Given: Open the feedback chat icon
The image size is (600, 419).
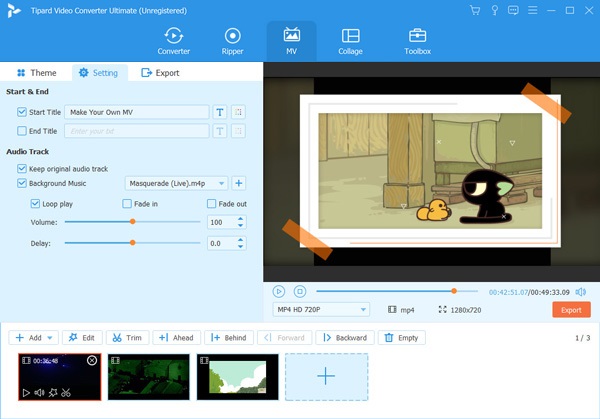Looking at the screenshot, I should point(513,10).
